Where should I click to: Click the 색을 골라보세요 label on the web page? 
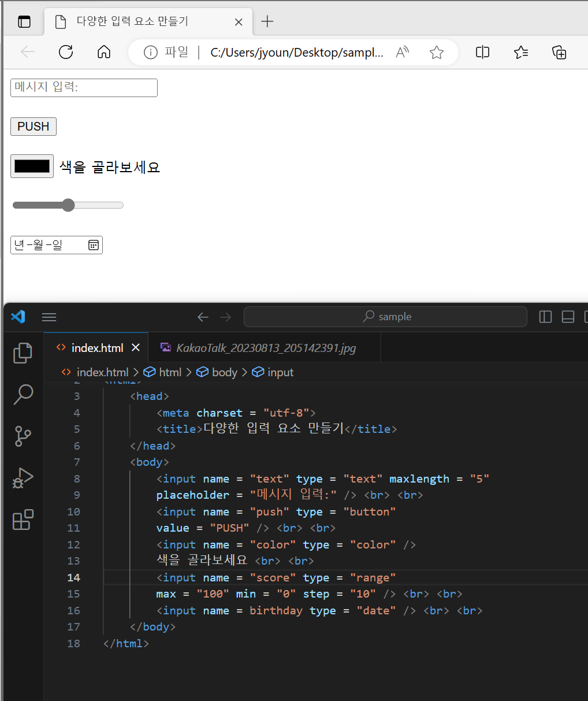coord(110,167)
